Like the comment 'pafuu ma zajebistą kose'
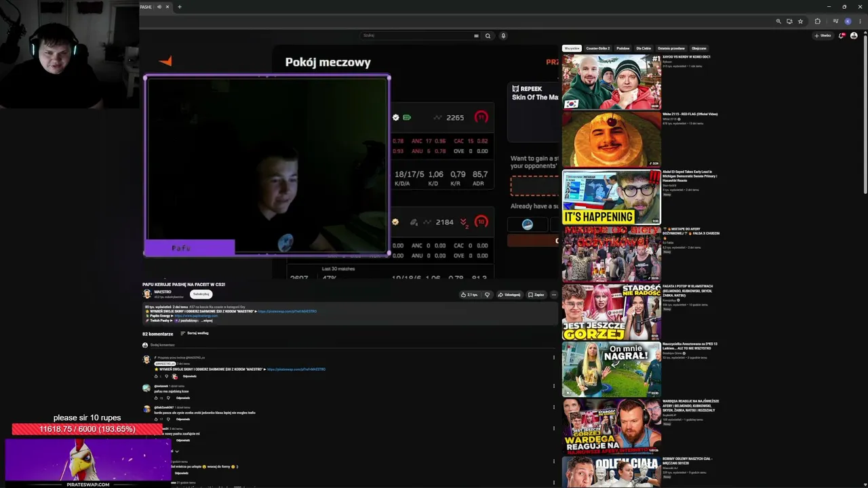 click(156, 398)
